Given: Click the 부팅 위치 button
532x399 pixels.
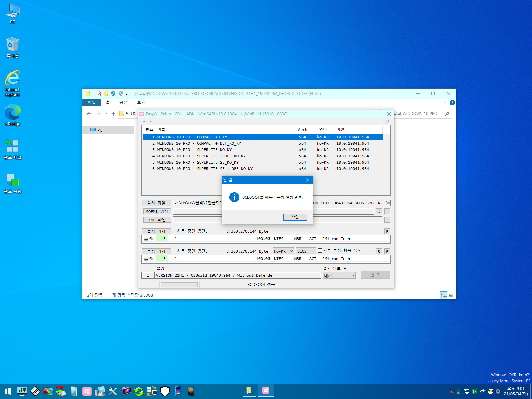Looking at the screenshot, I should [x=156, y=251].
